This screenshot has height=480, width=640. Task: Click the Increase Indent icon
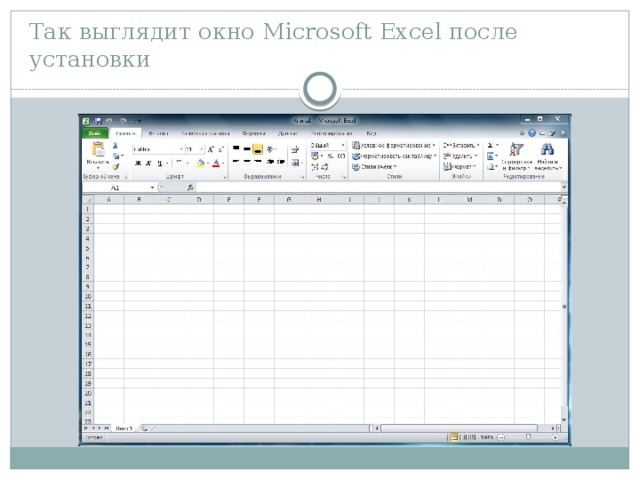(280, 162)
